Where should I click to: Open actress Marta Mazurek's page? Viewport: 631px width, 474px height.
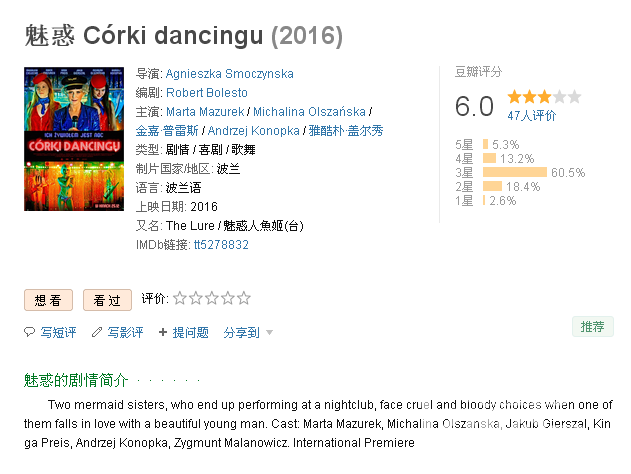(205, 111)
